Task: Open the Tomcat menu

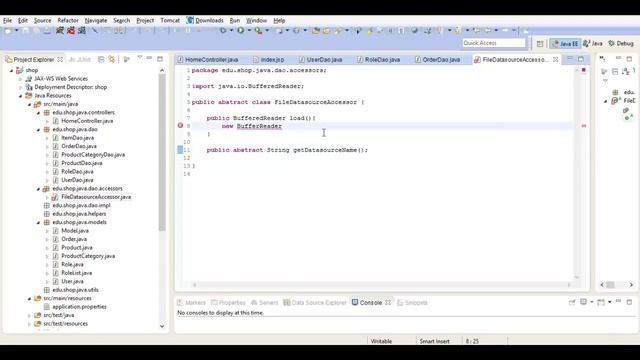Action: point(170,20)
